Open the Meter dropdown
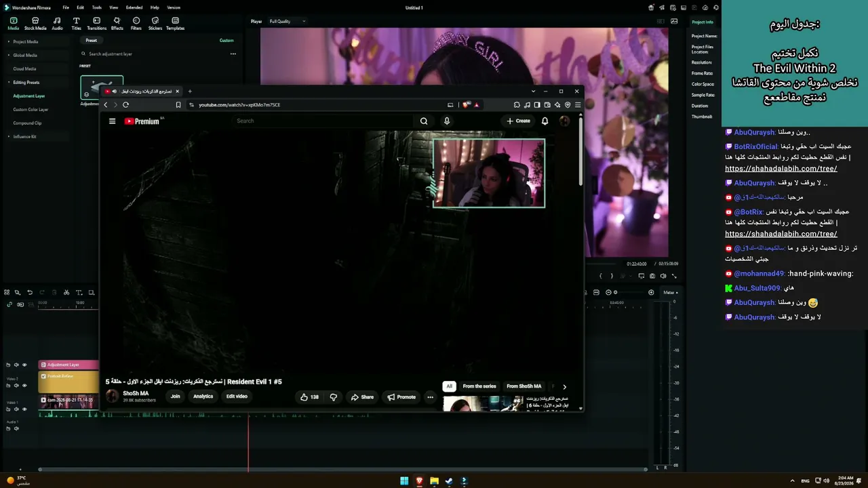868x488 pixels. click(x=671, y=292)
